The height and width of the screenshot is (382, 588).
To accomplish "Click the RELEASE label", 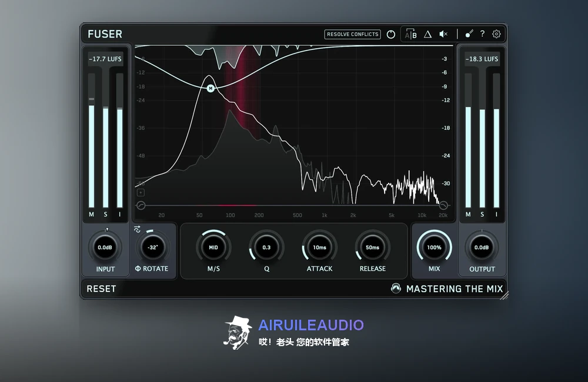I will 373,269.
